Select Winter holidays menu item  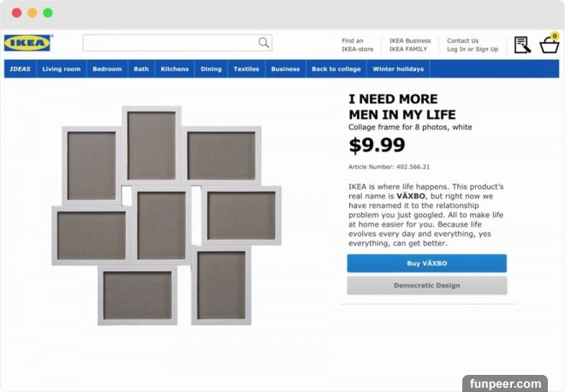click(398, 69)
